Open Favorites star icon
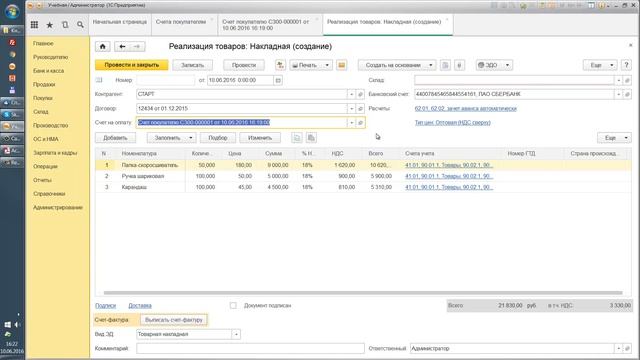 (x=49, y=25)
